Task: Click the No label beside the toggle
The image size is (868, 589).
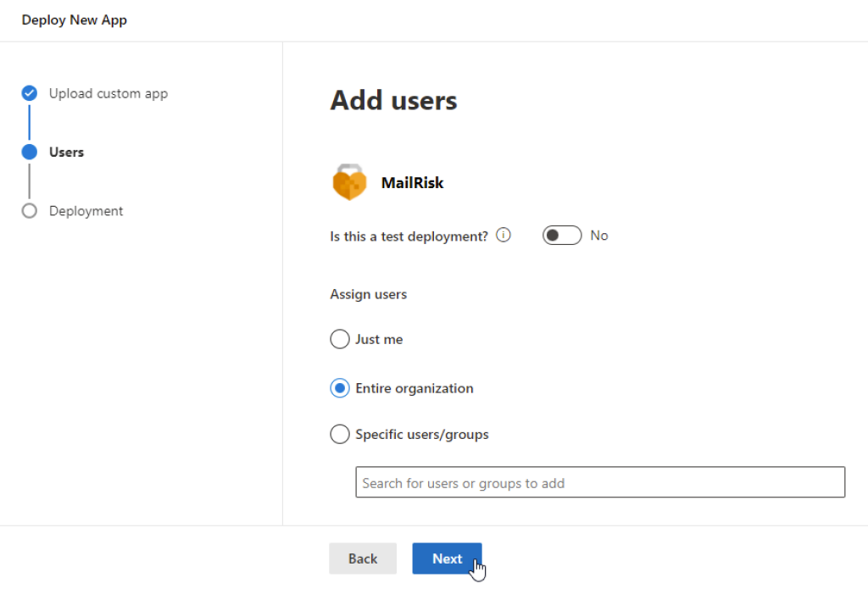Action: point(599,236)
